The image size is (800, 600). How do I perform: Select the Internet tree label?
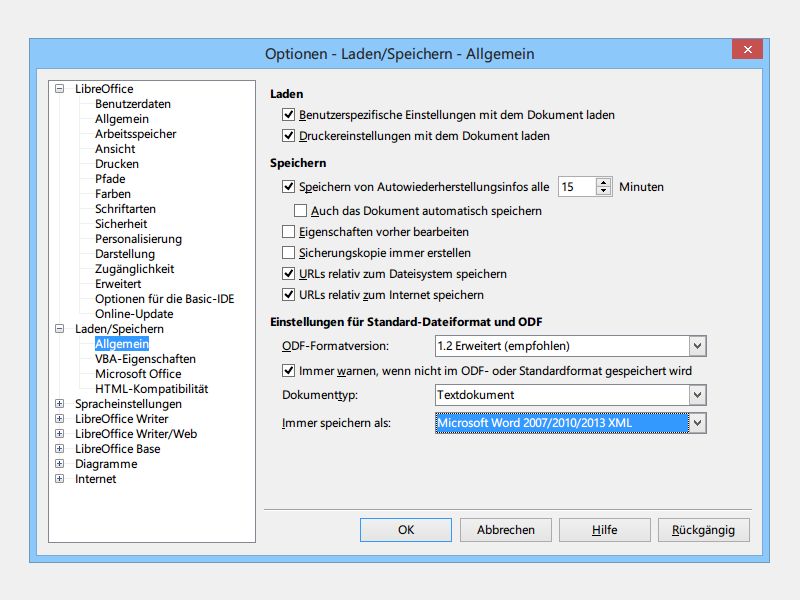point(95,479)
